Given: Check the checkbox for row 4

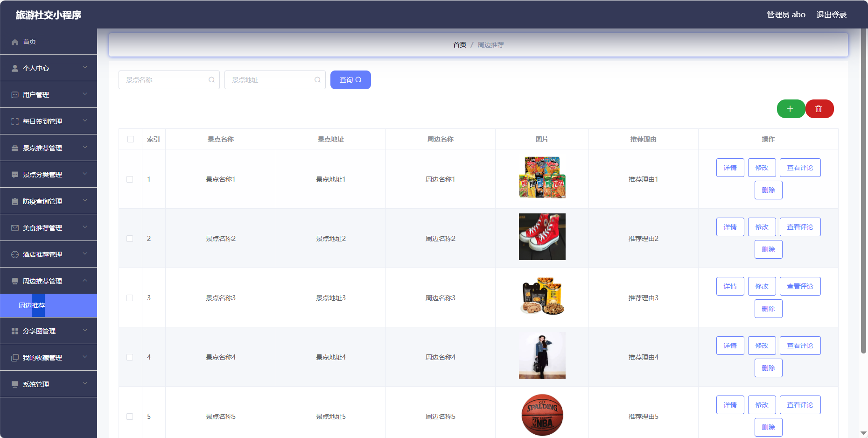Looking at the screenshot, I should (130, 357).
